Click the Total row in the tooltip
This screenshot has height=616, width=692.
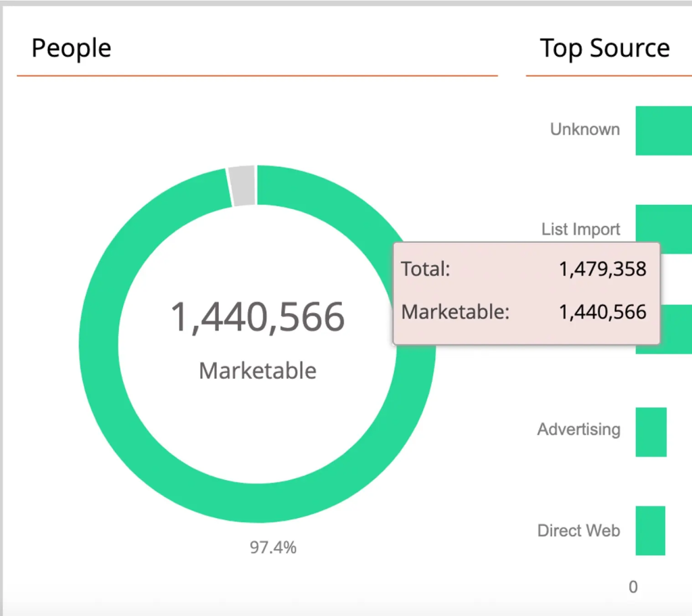(x=425, y=268)
